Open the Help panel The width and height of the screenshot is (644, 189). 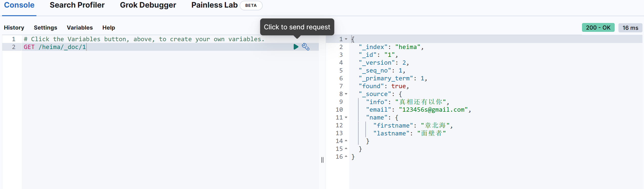109,28
